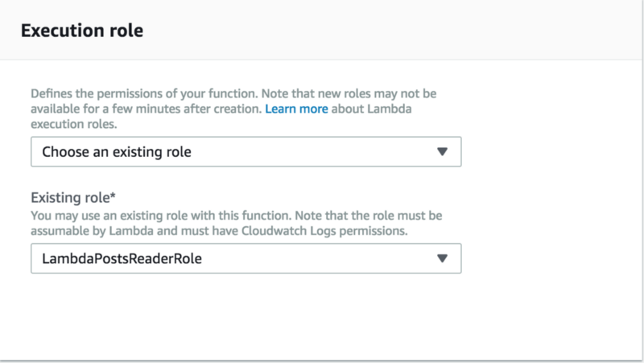This screenshot has width=644, height=363.
Task: Click the "Execution role" section heading
Action: coord(82,31)
